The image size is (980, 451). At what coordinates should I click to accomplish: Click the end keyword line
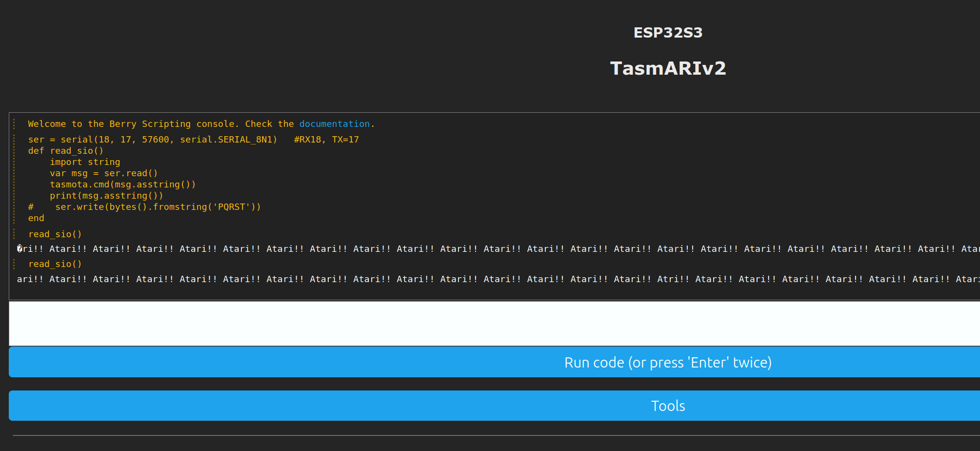click(x=36, y=218)
